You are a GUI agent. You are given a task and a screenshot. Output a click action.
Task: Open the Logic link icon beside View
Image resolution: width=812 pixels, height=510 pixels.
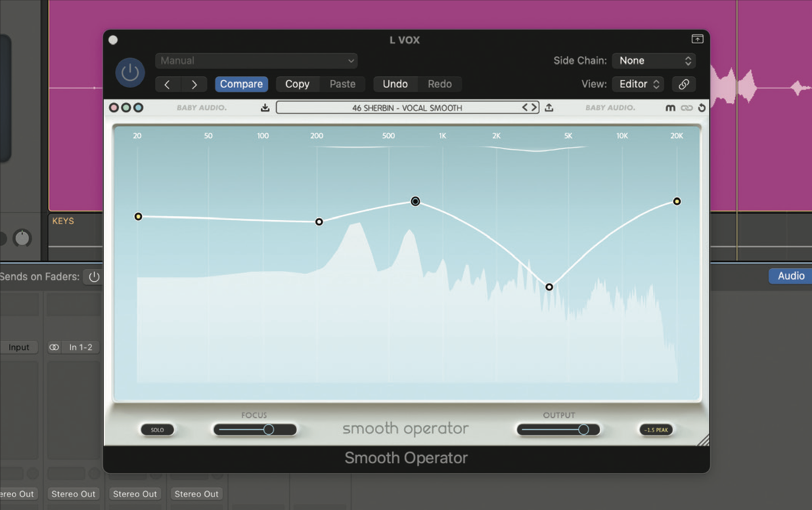pyautogui.click(x=683, y=84)
